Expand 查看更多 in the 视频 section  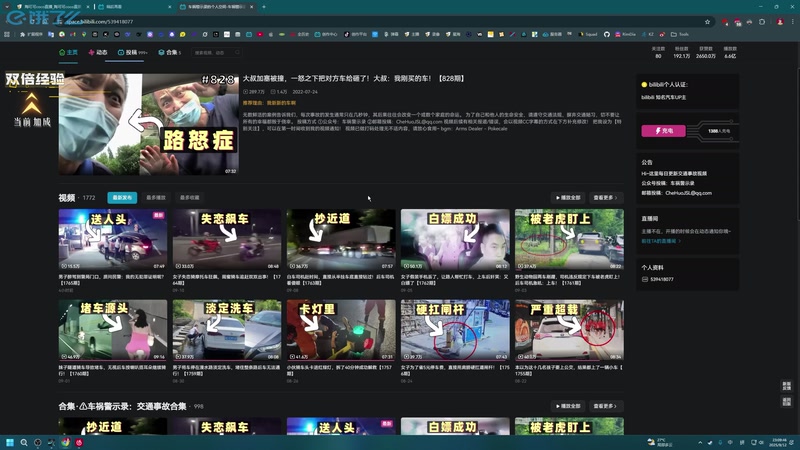(605, 197)
